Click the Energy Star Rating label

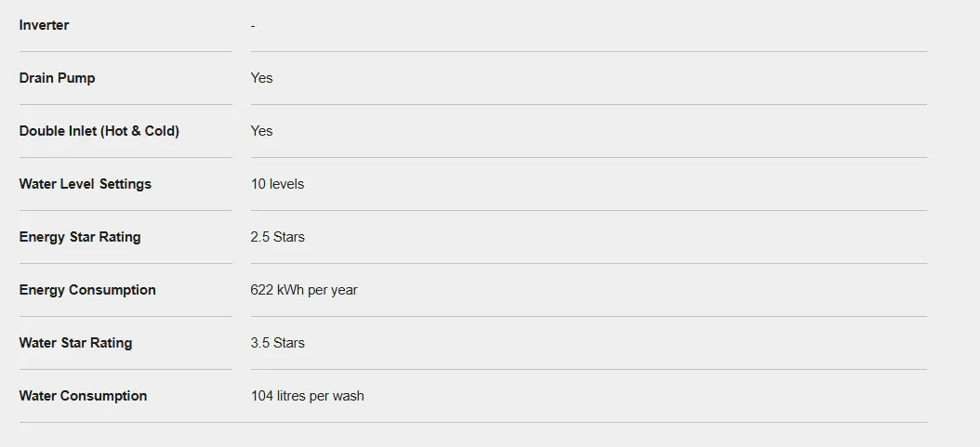[x=80, y=237]
